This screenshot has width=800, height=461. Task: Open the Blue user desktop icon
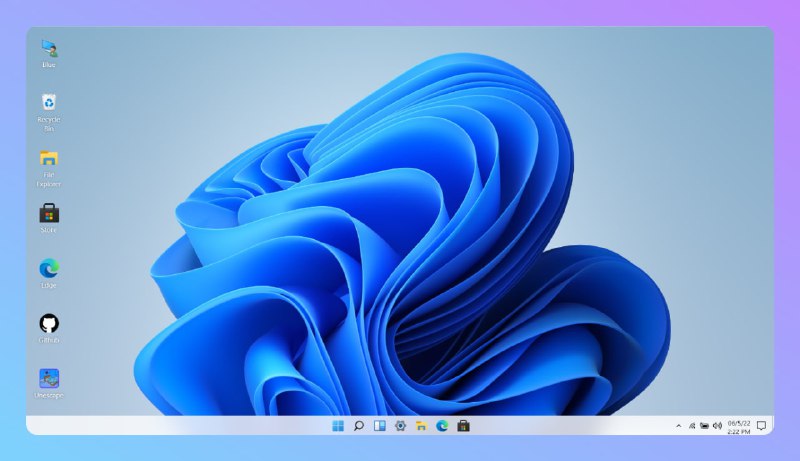pos(49,53)
